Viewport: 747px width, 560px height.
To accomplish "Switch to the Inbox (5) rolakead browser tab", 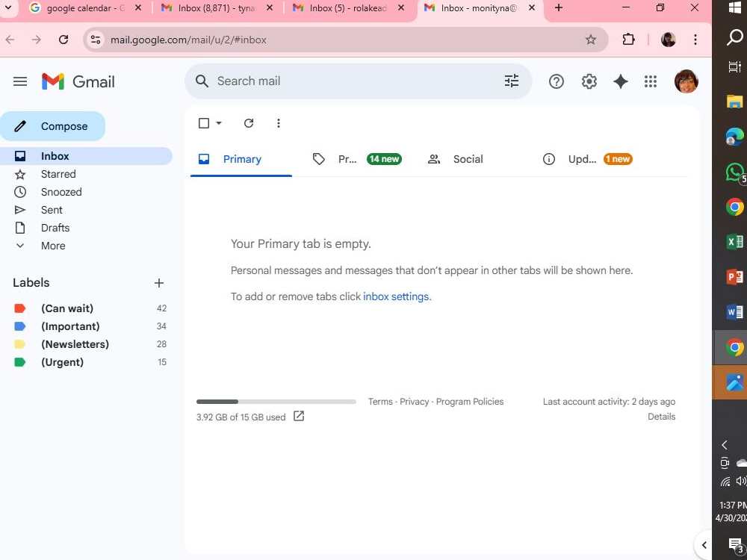I will (x=349, y=8).
